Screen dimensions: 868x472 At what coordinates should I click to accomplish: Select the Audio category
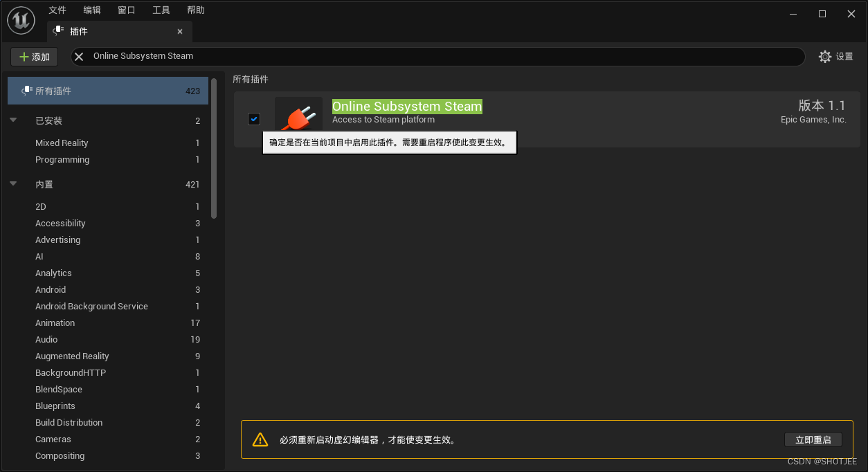click(x=108, y=339)
